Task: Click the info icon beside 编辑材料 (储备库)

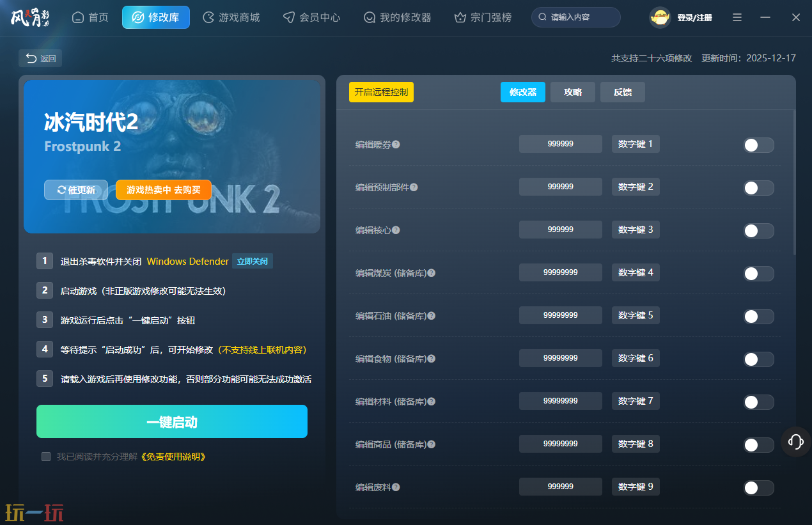Action: (x=432, y=402)
